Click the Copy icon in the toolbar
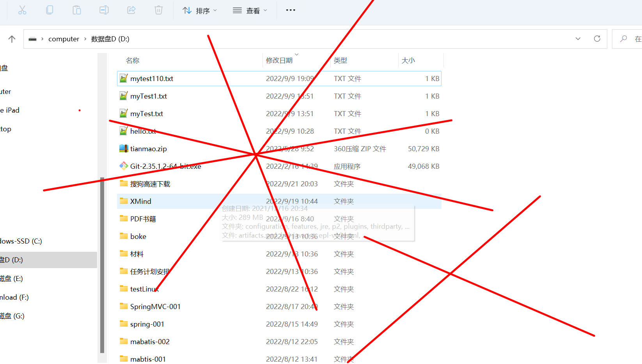This screenshot has height=364, width=642. (50, 10)
